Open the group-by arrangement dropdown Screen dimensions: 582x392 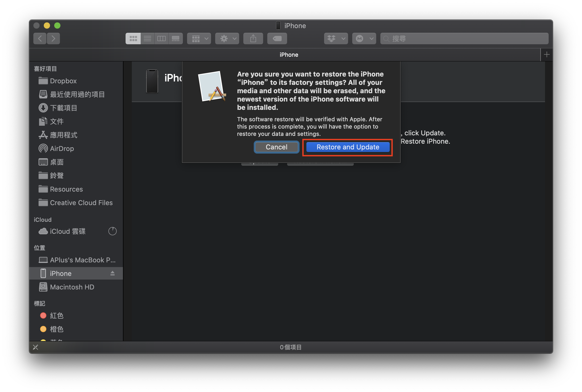tap(199, 39)
